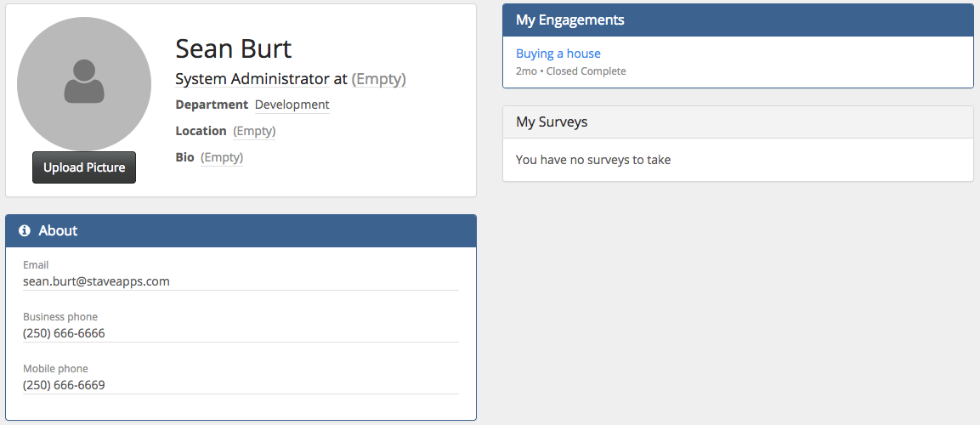Click the My Surveys panel header
The height and width of the screenshot is (425, 980).
click(x=738, y=122)
